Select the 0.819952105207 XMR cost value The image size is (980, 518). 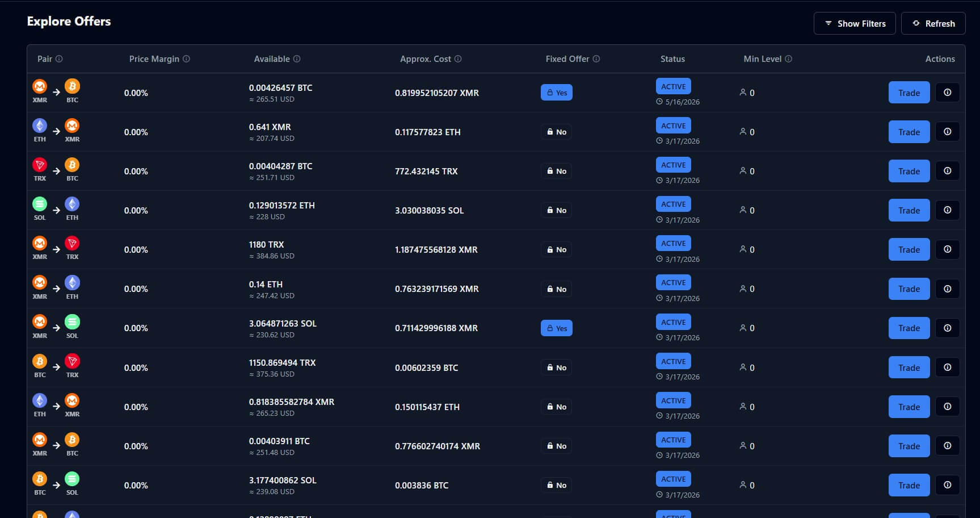point(437,93)
